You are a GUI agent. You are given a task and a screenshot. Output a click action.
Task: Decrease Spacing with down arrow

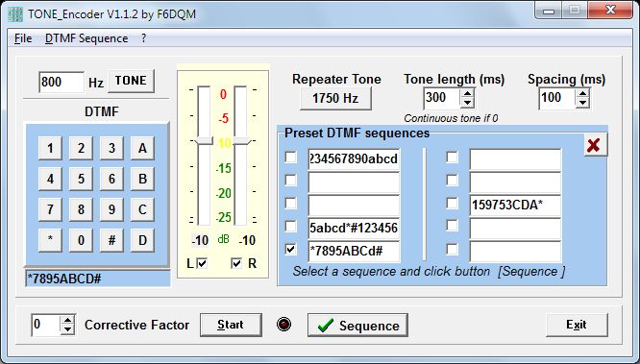point(583,103)
